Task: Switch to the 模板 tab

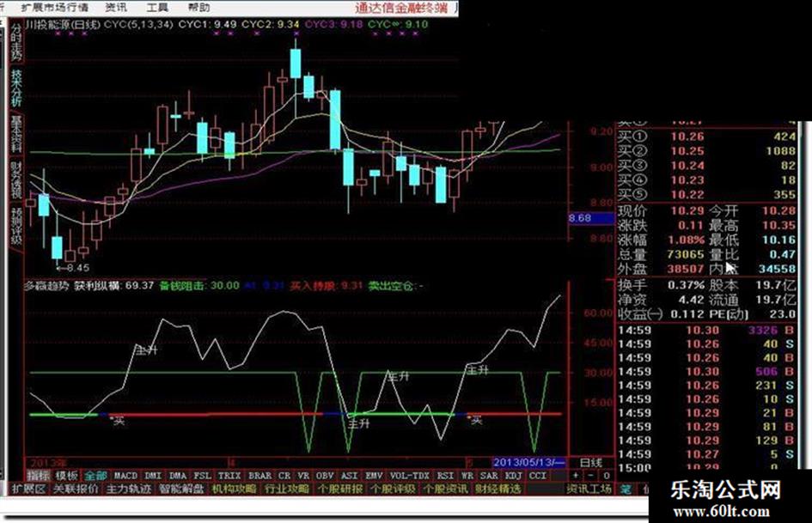Action: (x=66, y=476)
